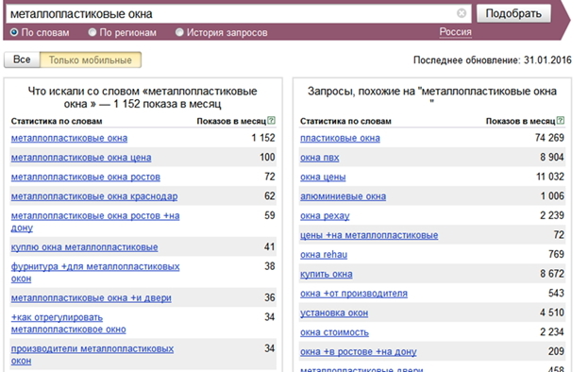Switch to the Все tab
The height and width of the screenshot is (372, 588).
22,59
